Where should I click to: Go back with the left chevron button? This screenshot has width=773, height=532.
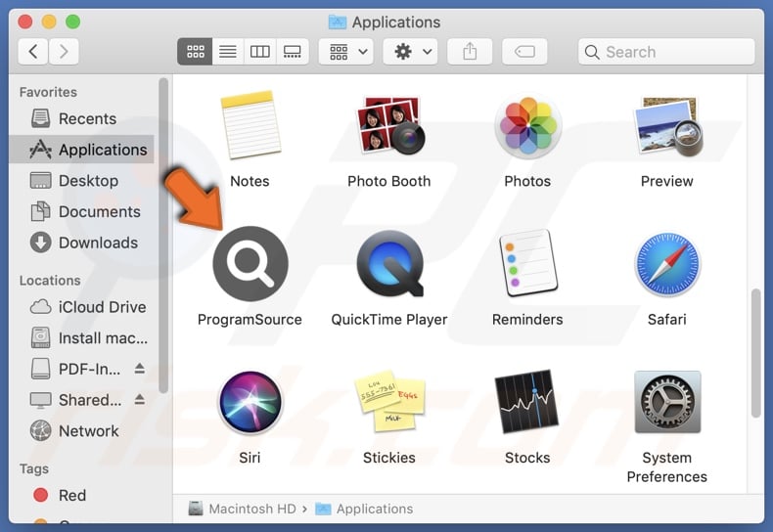tap(33, 51)
